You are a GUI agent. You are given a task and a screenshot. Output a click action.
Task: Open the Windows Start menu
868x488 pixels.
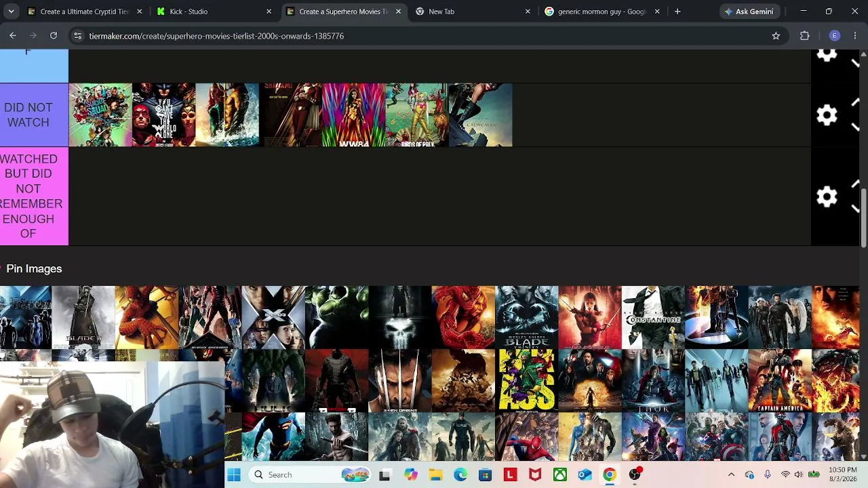click(234, 475)
